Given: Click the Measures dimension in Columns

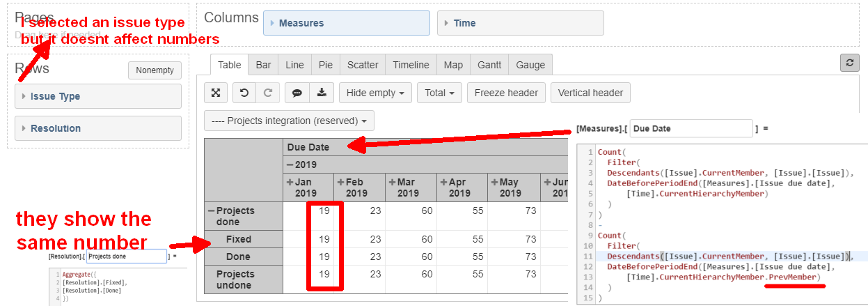Looking at the screenshot, I should click(x=347, y=23).
